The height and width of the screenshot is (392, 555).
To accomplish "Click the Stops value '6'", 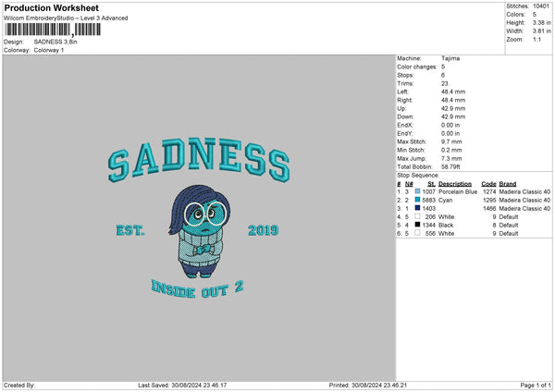I will click(x=443, y=75).
